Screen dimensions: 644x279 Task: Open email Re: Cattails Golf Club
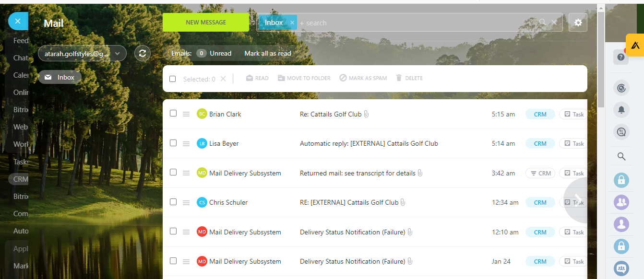click(331, 114)
